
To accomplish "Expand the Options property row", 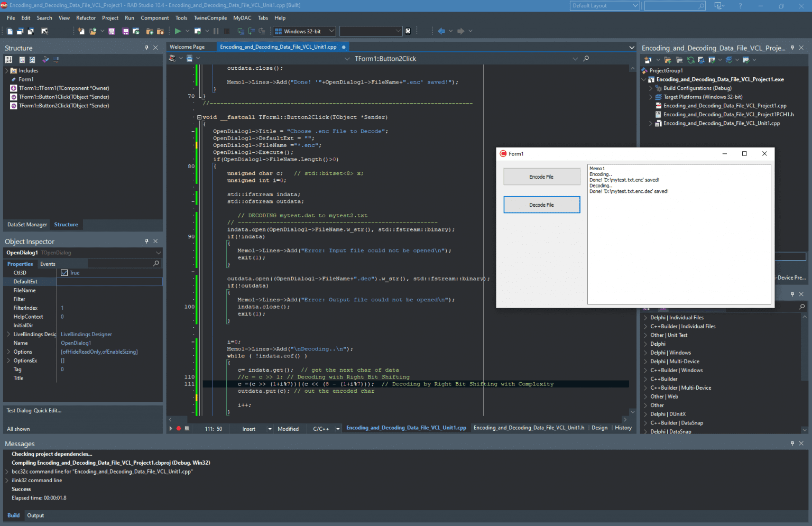I will point(8,352).
